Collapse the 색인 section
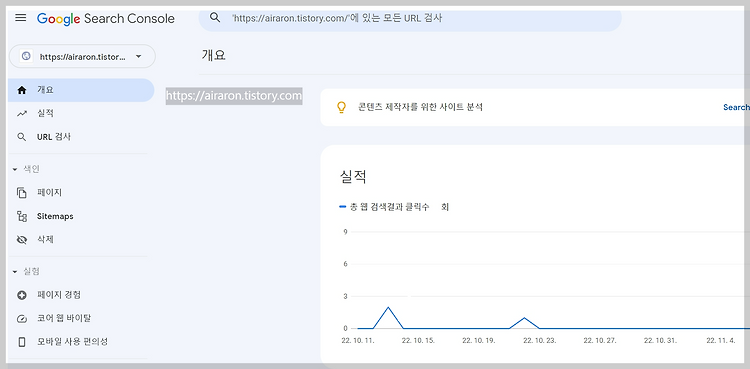 [x=27, y=169]
